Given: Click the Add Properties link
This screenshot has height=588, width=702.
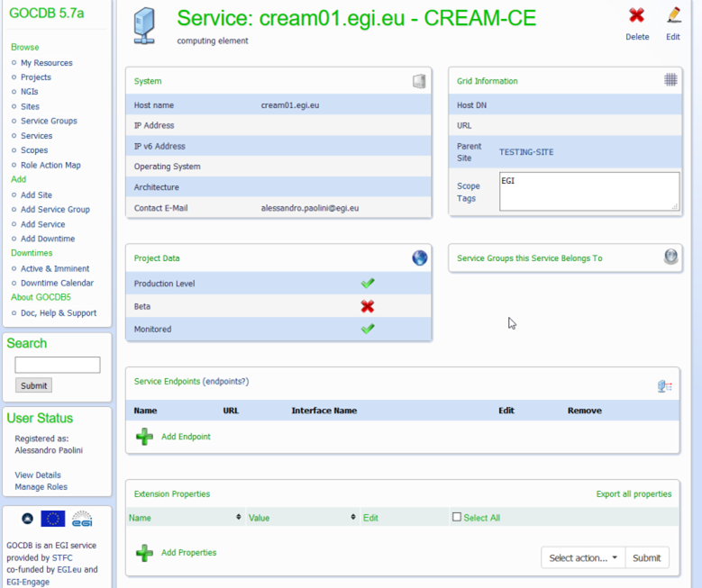Looking at the screenshot, I should (189, 553).
